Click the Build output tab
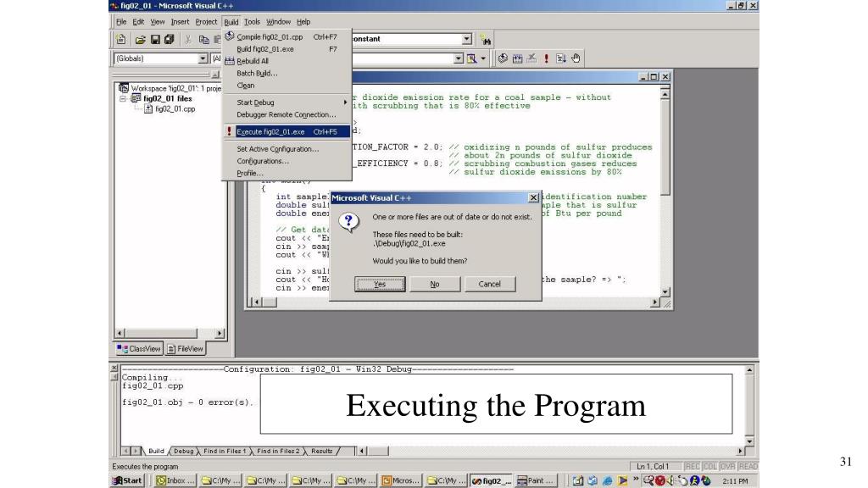This screenshot has width=868, height=488. pyautogui.click(x=156, y=451)
